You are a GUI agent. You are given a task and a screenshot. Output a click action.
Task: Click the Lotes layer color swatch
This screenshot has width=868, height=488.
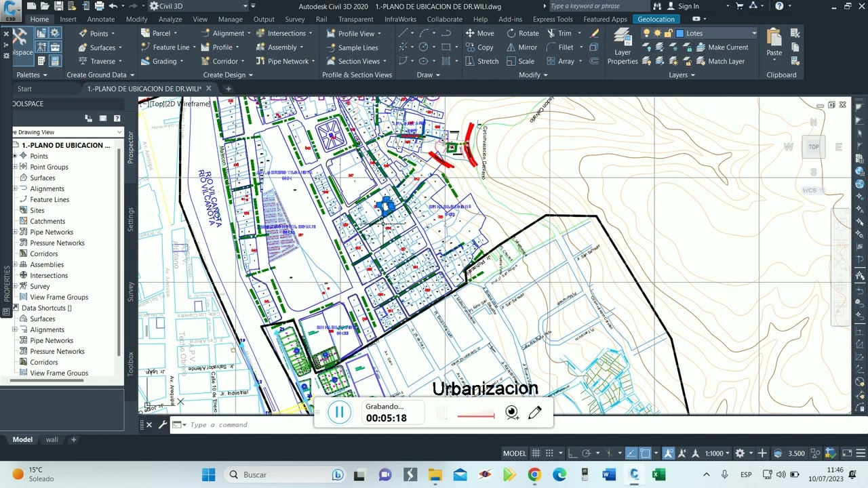pyautogui.click(x=680, y=33)
